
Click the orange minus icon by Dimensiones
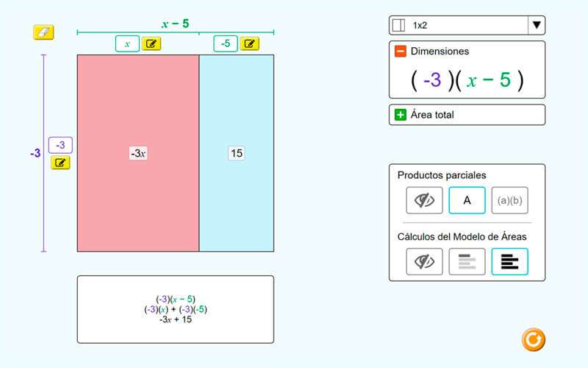(x=401, y=52)
